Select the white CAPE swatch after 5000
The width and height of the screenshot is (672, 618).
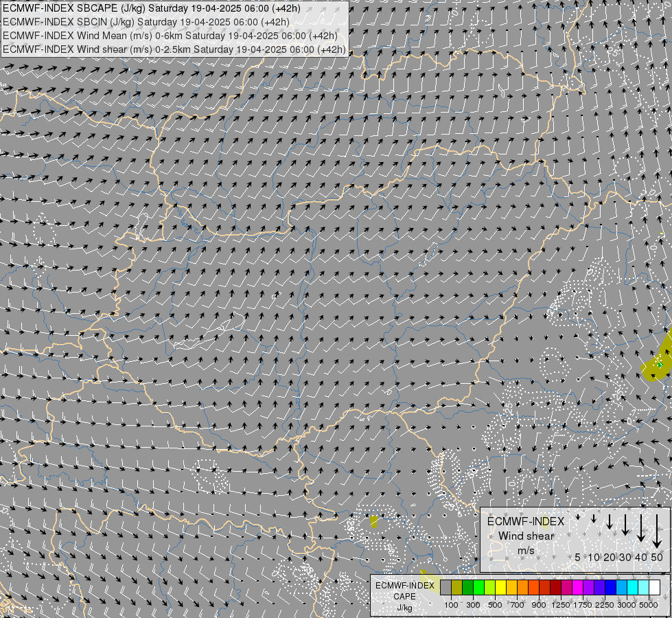[x=655, y=588]
